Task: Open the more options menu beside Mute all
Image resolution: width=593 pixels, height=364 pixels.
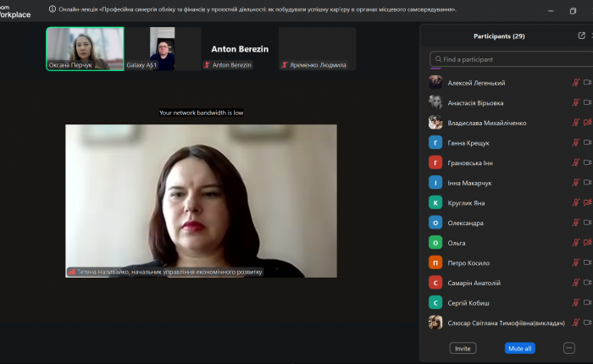Action: point(568,347)
